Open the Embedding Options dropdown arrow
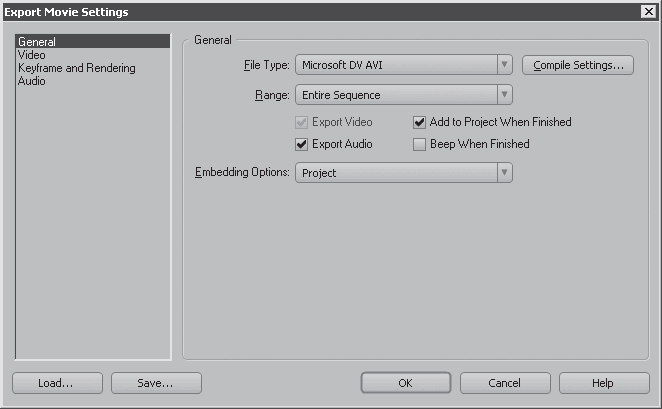Image resolution: width=662 pixels, height=409 pixels. (x=505, y=173)
